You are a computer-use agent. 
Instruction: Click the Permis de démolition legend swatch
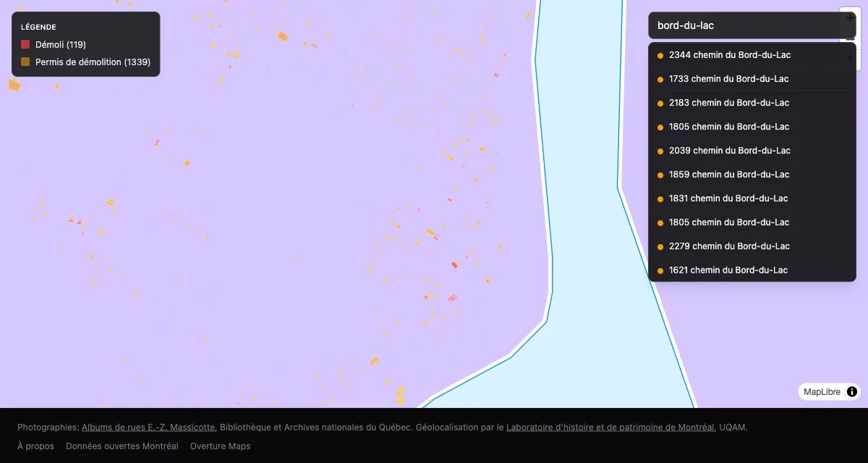click(25, 62)
